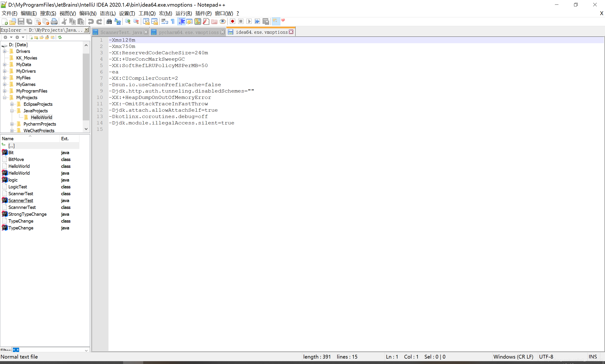Screen dimensions: 605x364
Task: Open the Find dialog via binoculars icon
Action: point(109,21)
